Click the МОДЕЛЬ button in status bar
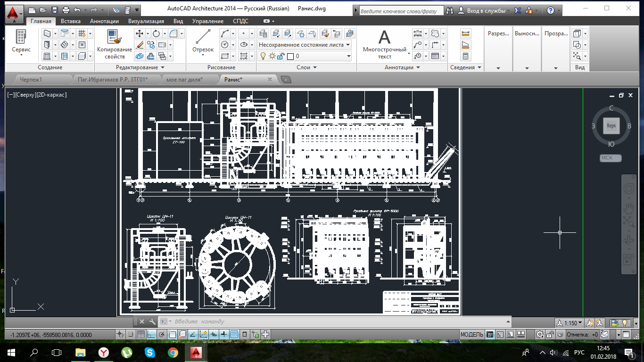Screen dimensions: 644x362 471,335
